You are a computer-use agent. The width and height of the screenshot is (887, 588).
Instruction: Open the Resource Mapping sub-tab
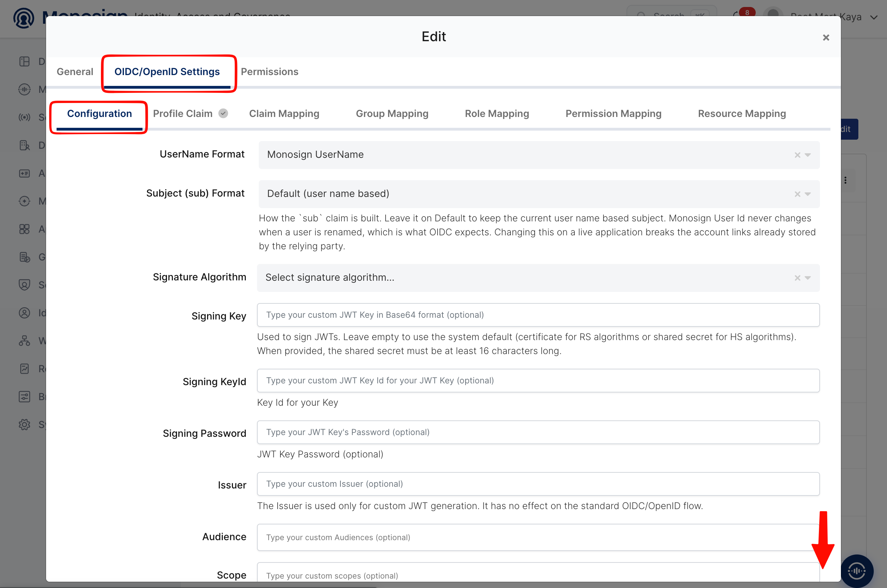tap(741, 113)
